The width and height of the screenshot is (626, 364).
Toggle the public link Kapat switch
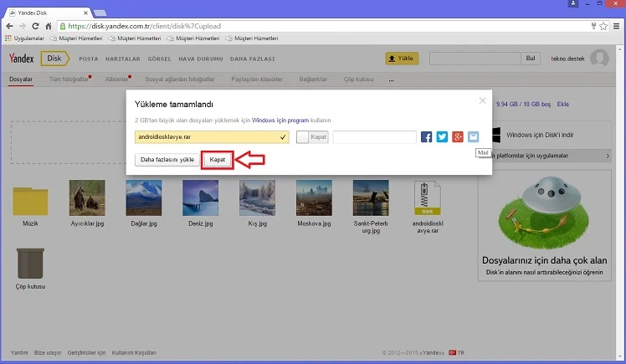pos(302,136)
